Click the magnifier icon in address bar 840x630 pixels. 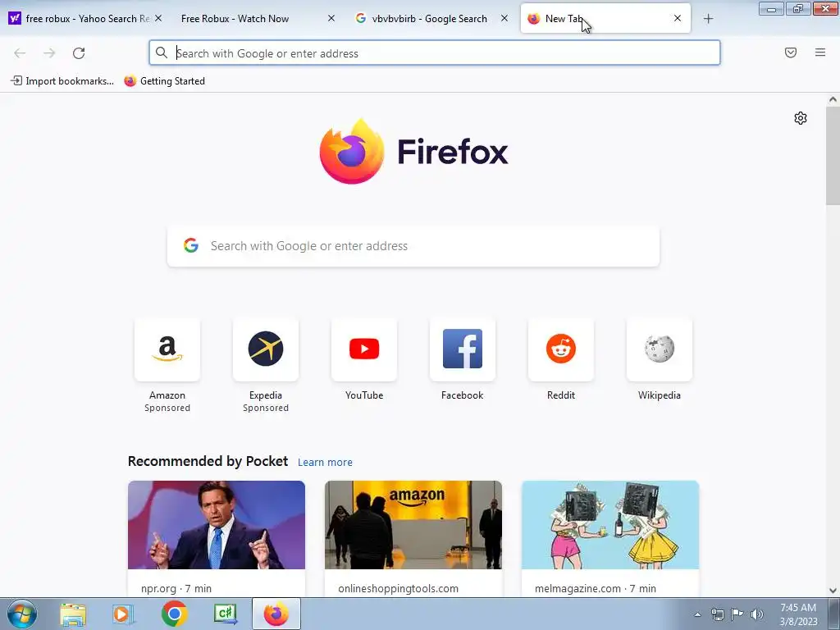pyautogui.click(x=162, y=52)
